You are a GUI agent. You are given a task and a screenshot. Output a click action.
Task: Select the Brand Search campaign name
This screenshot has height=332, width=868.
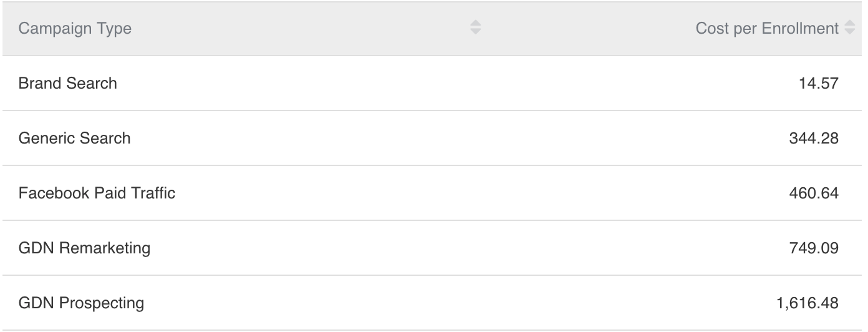pyautogui.click(x=67, y=83)
